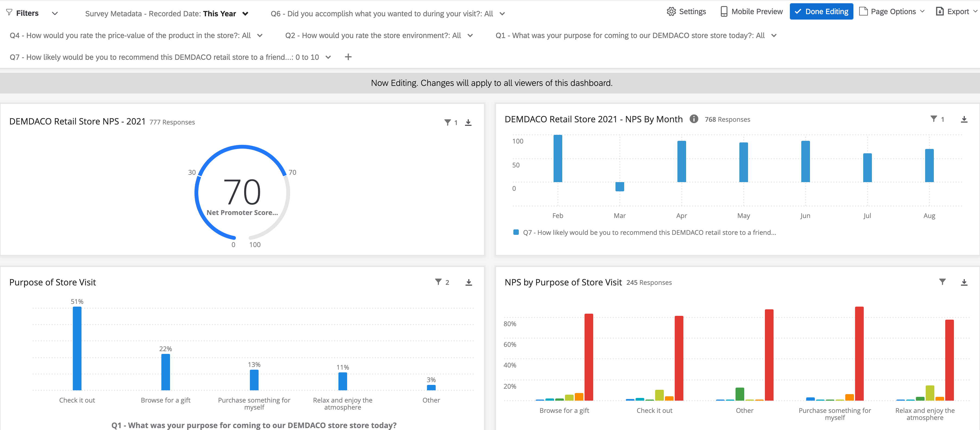The width and height of the screenshot is (980, 430).
Task: Click green bar in Other group
Action: click(x=740, y=394)
